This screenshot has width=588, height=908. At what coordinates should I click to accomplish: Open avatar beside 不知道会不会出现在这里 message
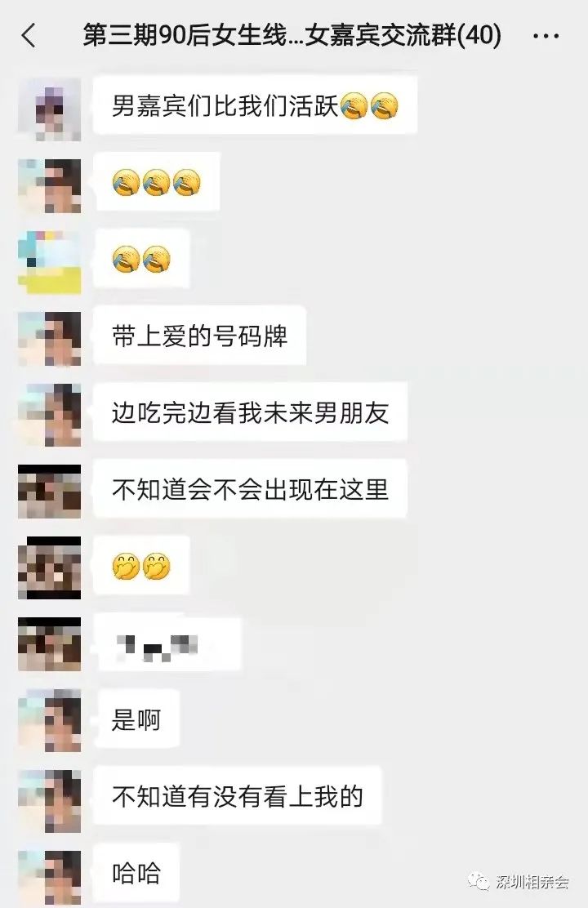[49, 491]
